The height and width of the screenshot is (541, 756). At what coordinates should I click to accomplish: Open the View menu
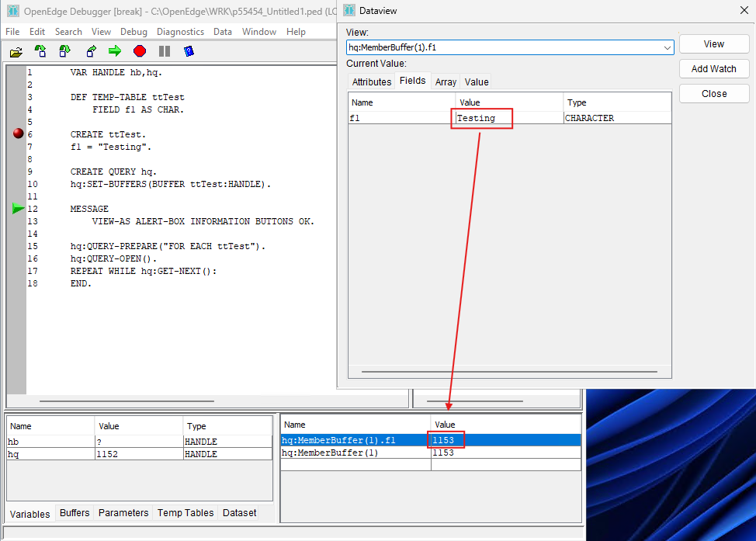click(x=101, y=32)
